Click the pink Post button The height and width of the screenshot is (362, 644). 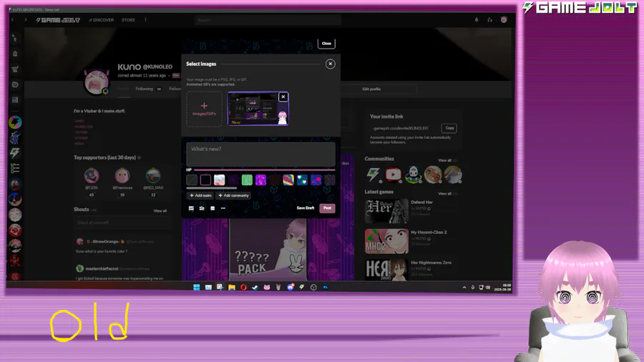(327, 208)
